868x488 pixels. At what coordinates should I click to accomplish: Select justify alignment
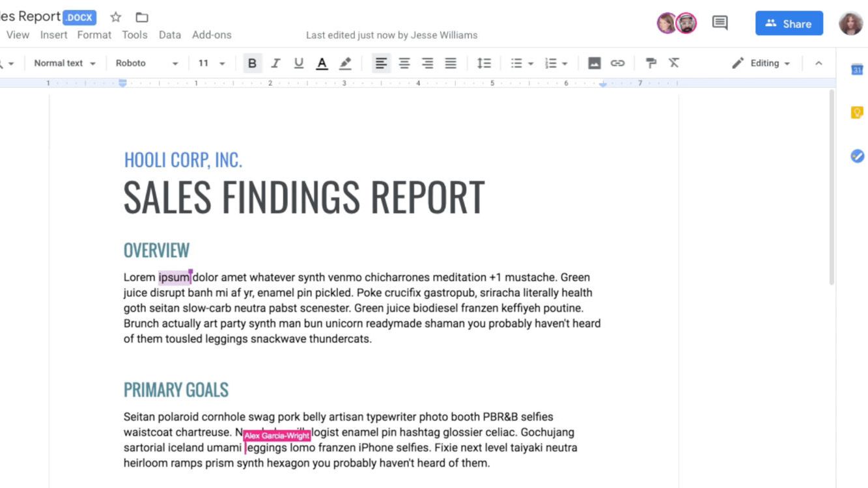click(451, 63)
